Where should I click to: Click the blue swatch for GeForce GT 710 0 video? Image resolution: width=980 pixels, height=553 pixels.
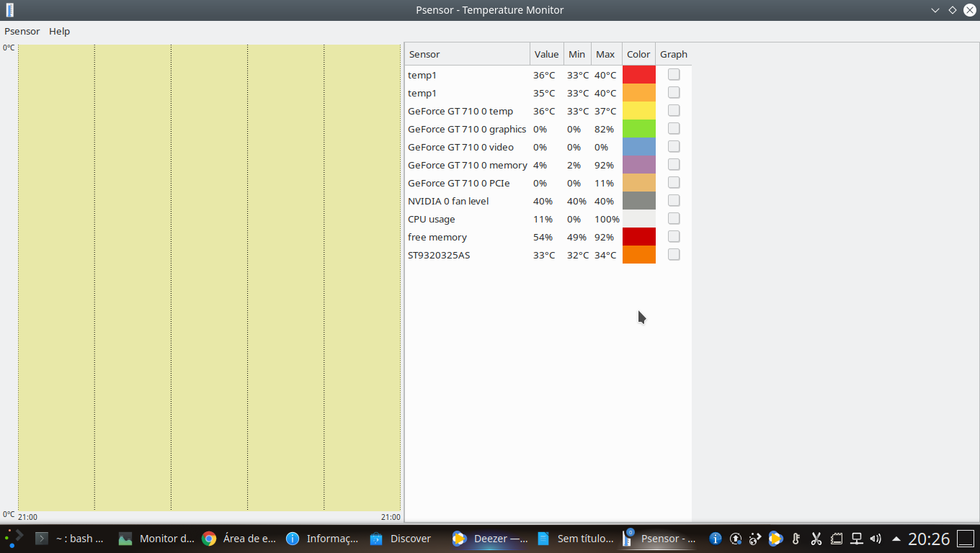click(x=639, y=147)
